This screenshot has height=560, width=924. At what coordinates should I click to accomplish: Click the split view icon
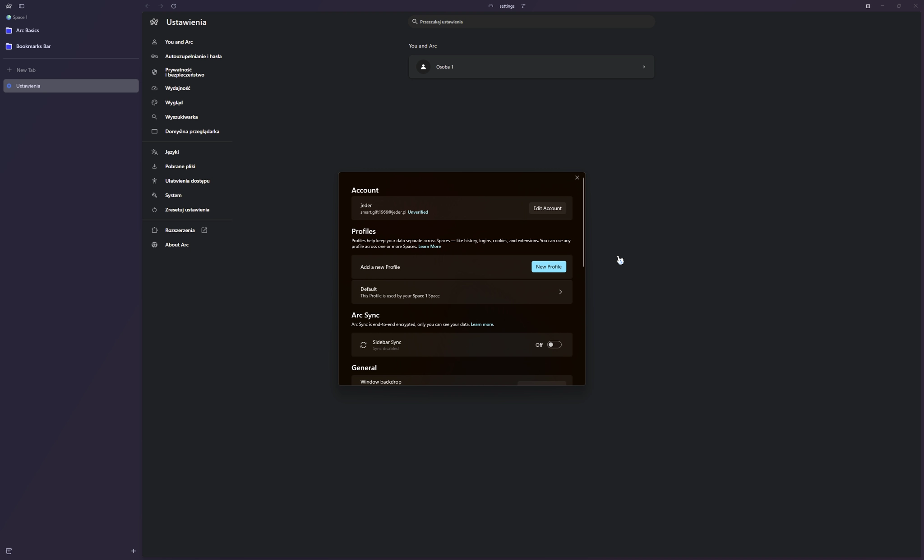[x=868, y=6]
